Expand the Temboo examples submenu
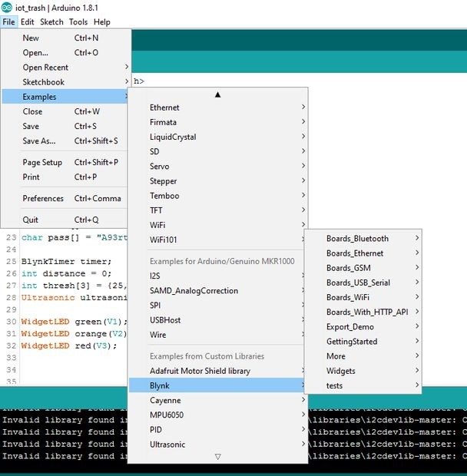The height and width of the screenshot is (476, 467). pyautogui.click(x=217, y=196)
